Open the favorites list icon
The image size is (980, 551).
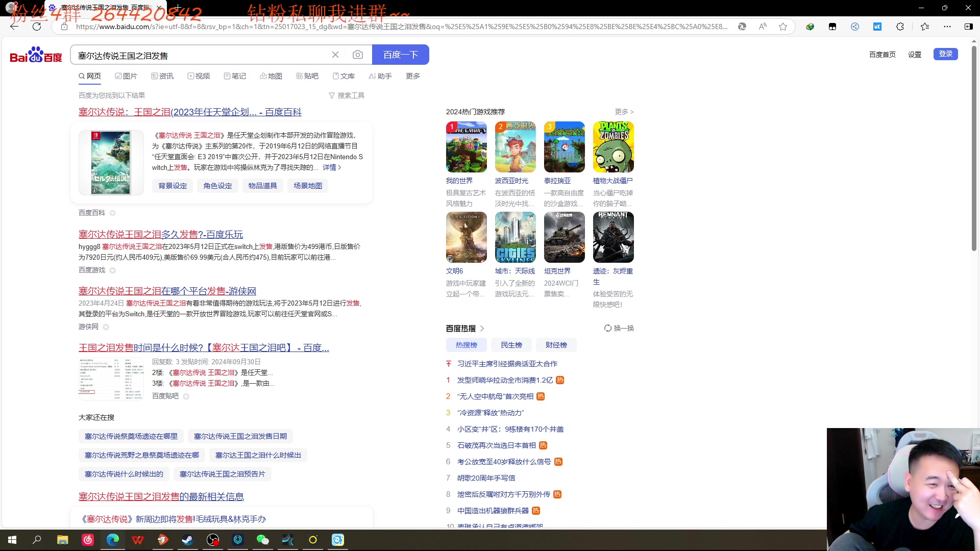925,27
